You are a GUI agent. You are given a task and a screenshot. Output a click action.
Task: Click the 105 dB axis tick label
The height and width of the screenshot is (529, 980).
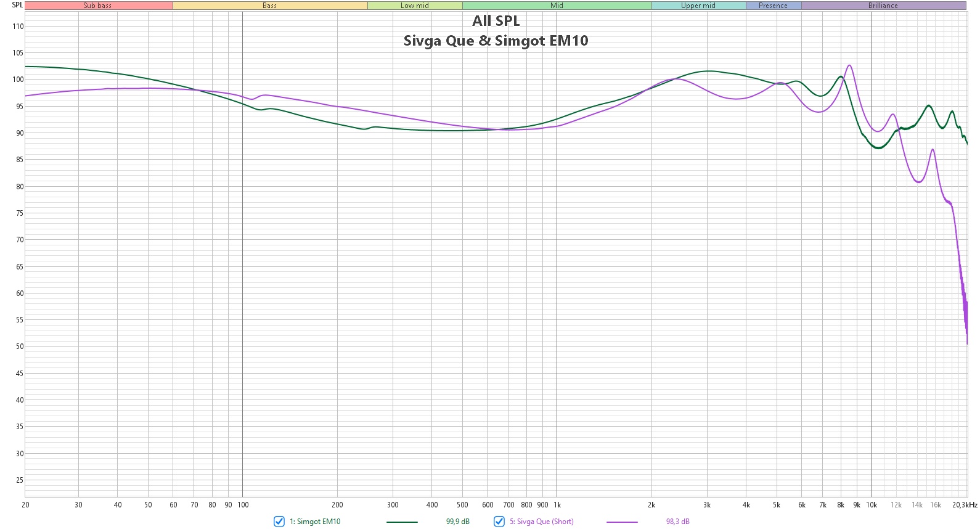[18, 53]
